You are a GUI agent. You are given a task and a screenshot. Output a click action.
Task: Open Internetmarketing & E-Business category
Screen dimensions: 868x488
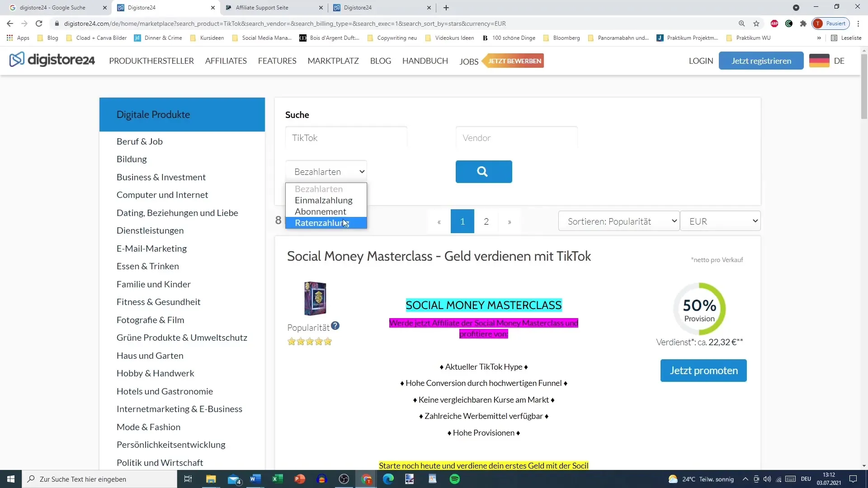pyautogui.click(x=179, y=409)
